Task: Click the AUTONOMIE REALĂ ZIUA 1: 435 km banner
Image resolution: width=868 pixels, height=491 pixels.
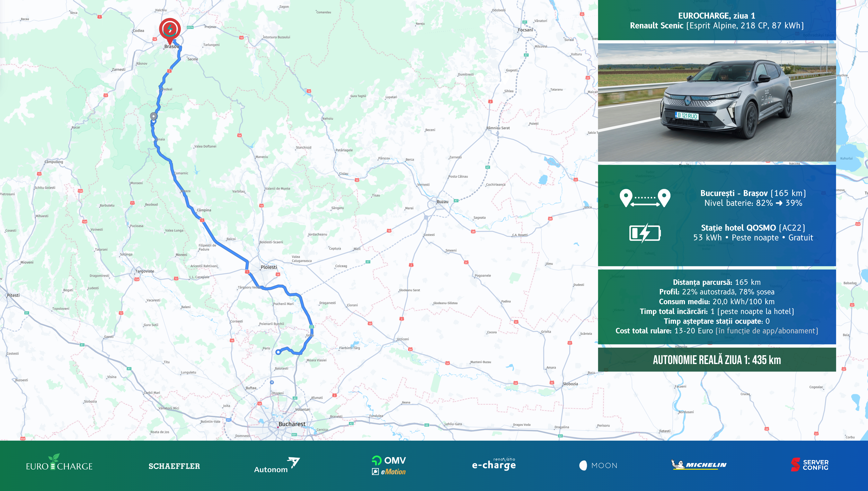Action: [717, 360]
